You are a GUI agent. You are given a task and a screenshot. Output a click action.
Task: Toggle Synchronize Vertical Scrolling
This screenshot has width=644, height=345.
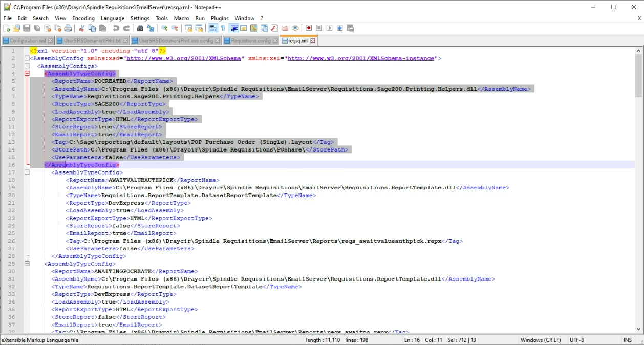(x=188, y=28)
